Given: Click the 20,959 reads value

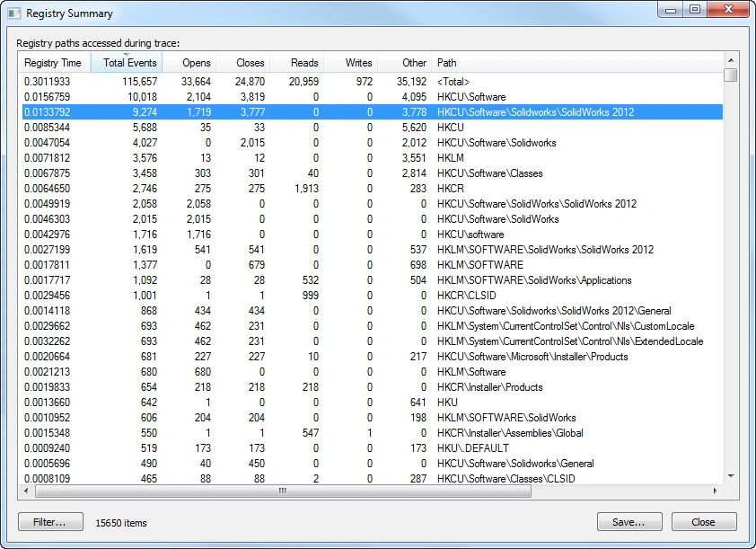Looking at the screenshot, I should click(x=303, y=82).
